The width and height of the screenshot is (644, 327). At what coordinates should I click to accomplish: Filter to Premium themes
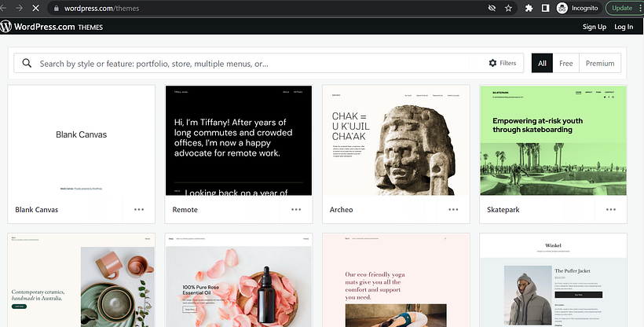600,64
